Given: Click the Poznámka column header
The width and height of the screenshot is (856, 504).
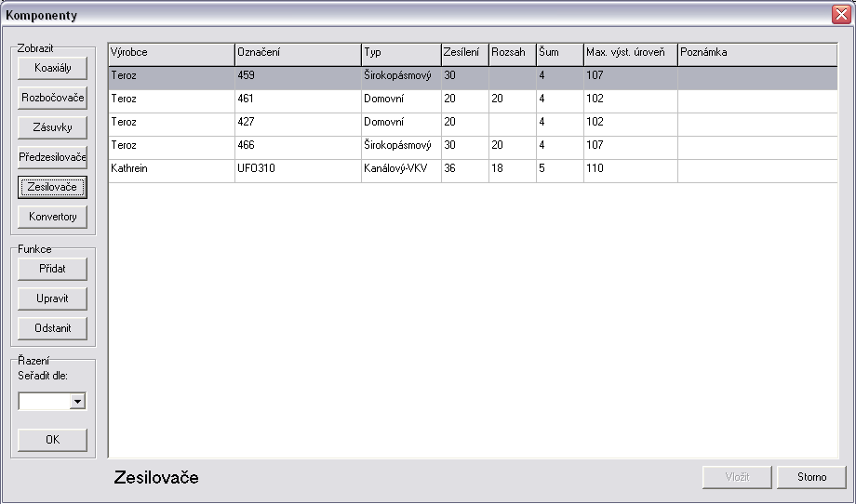Looking at the screenshot, I should (757, 55).
